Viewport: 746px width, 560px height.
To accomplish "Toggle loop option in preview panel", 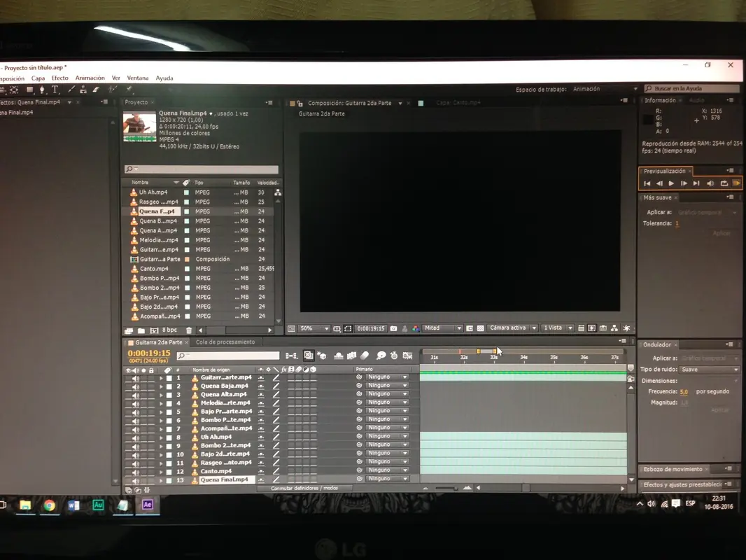I will (x=724, y=183).
